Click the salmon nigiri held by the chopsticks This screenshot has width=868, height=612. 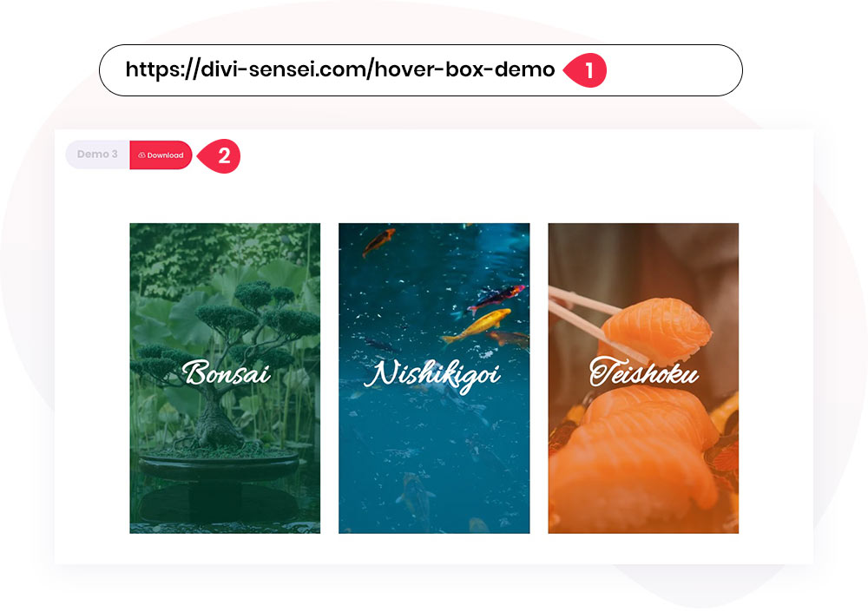[655, 328]
